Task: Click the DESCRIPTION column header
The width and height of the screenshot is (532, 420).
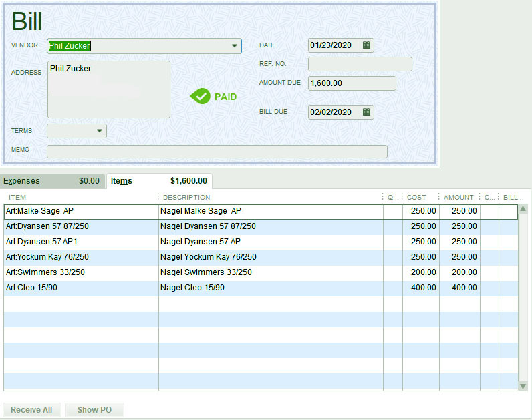Action: [186, 197]
